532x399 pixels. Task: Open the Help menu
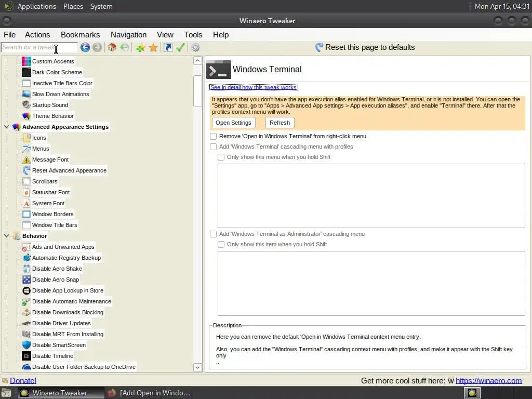(221, 35)
